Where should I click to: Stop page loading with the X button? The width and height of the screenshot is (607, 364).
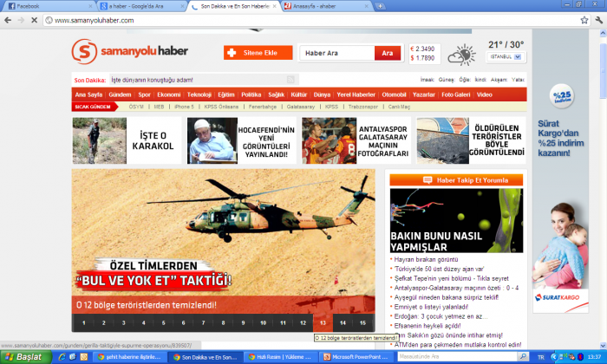pos(34,20)
